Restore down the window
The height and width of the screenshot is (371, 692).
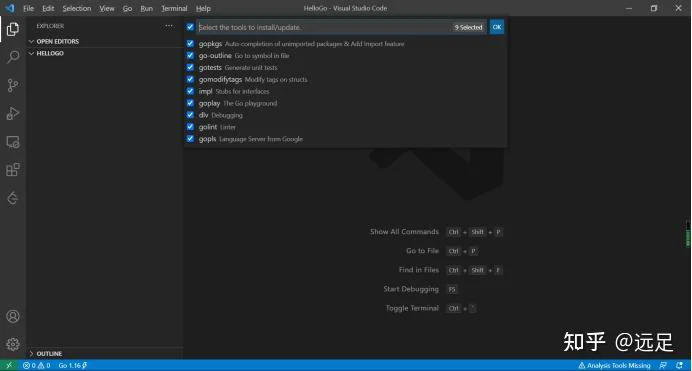click(x=654, y=8)
